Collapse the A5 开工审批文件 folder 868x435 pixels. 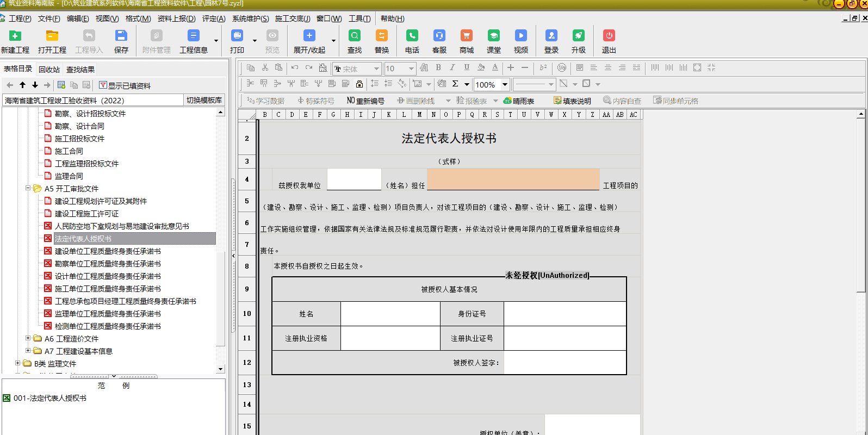tap(28, 188)
